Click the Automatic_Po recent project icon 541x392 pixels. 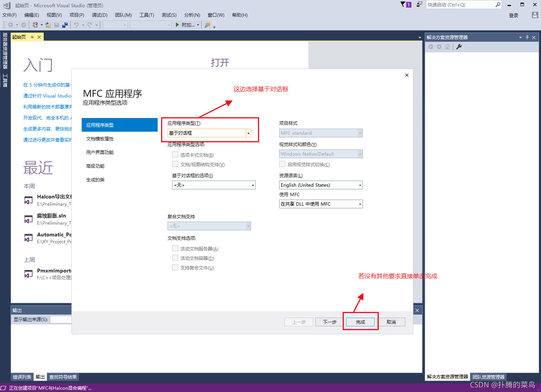click(28, 238)
